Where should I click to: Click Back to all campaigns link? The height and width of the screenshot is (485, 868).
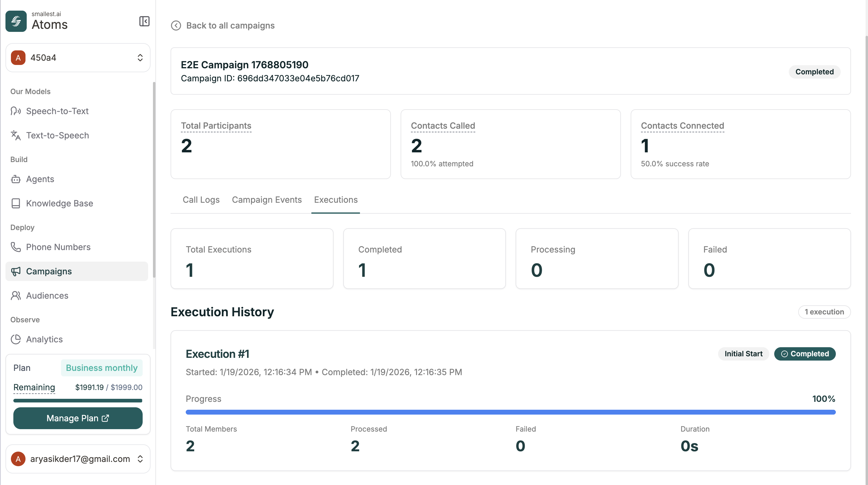[x=230, y=25]
